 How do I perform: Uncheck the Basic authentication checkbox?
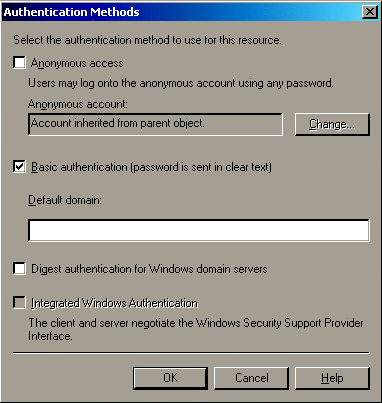coord(19,167)
